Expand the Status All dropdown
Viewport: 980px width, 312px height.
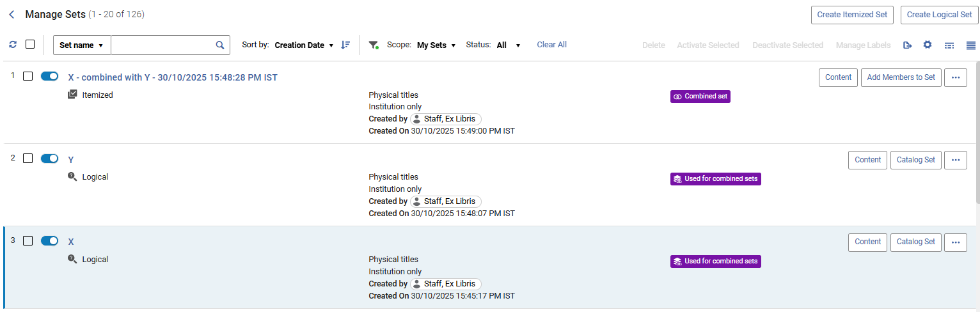pyautogui.click(x=508, y=45)
